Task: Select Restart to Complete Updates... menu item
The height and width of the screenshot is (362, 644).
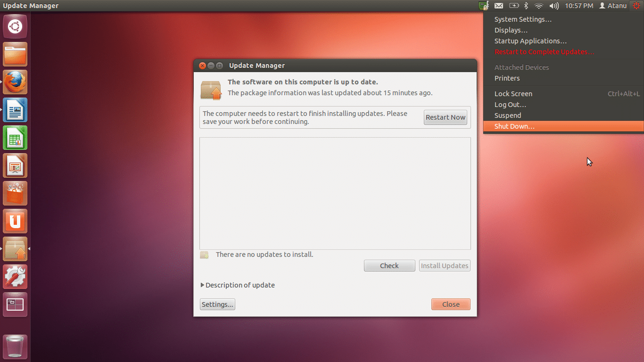Action: click(x=563, y=52)
